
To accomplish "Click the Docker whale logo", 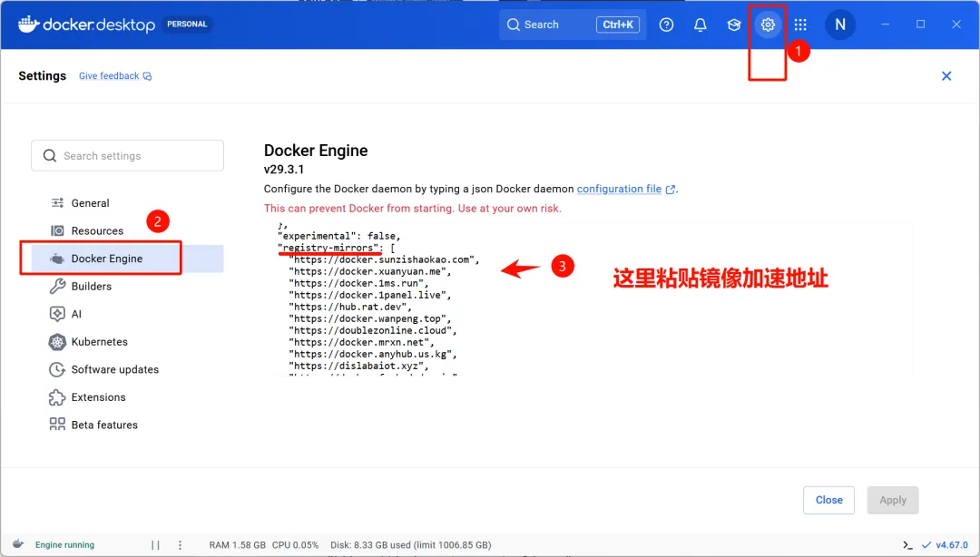I will point(29,24).
